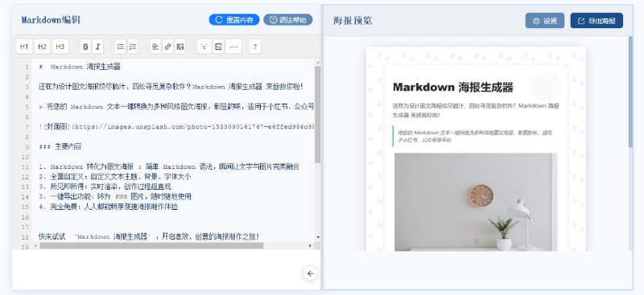Insert H3 heading from toolbar

click(60, 47)
